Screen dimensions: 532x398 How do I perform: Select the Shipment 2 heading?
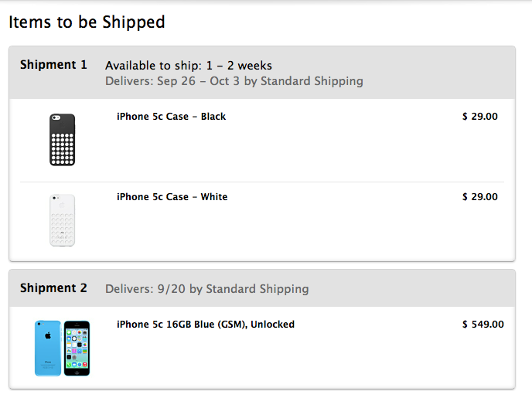[53, 288]
